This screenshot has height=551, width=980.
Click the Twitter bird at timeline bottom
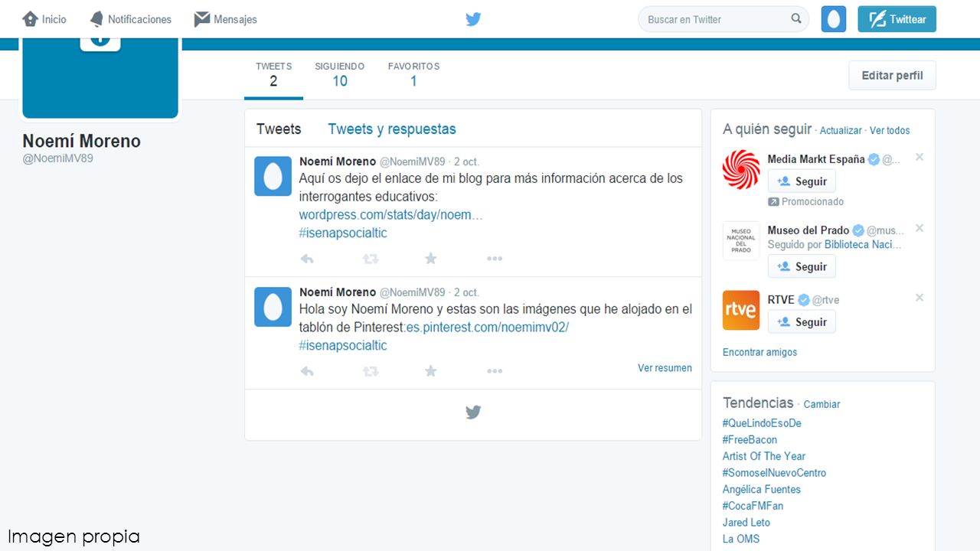(x=473, y=412)
